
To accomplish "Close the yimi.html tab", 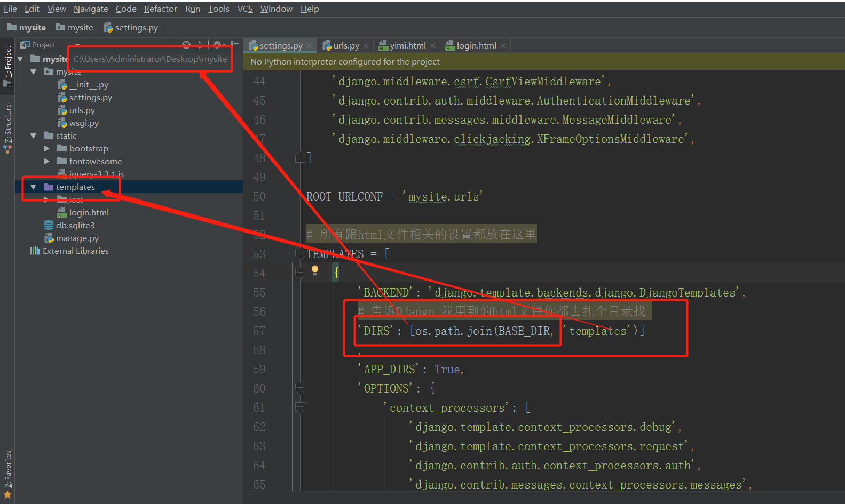I will 432,46.
